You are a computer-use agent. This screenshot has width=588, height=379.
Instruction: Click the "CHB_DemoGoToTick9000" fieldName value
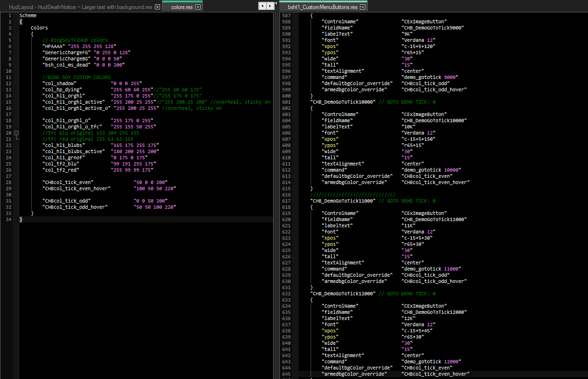point(433,28)
